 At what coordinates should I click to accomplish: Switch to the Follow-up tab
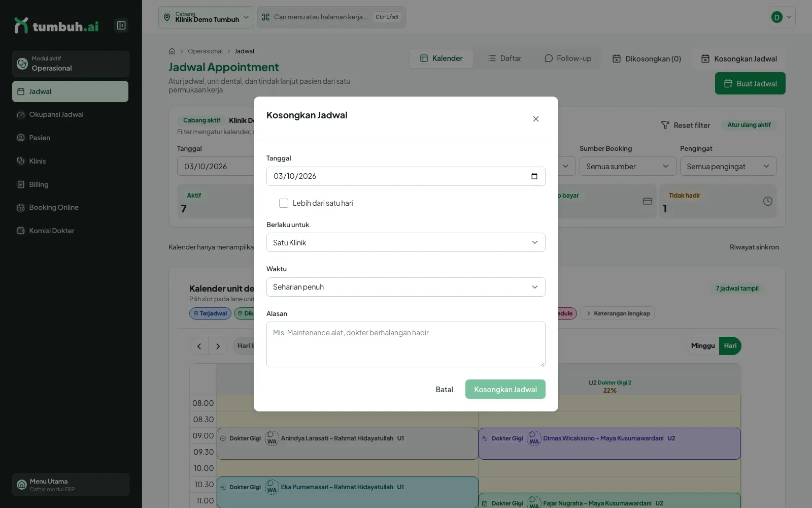(568, 58)
